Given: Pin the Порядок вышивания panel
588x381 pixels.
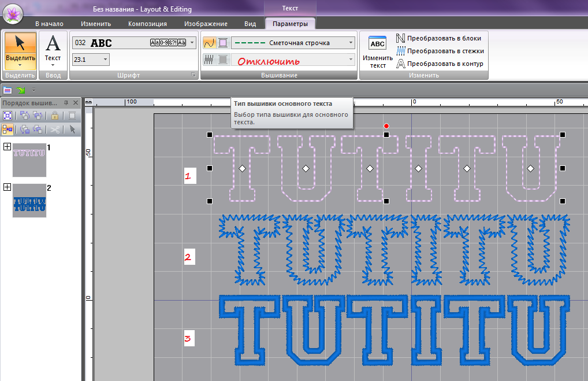Looking at the screenshot, I should pyautogui.click(x=66, y=102).
